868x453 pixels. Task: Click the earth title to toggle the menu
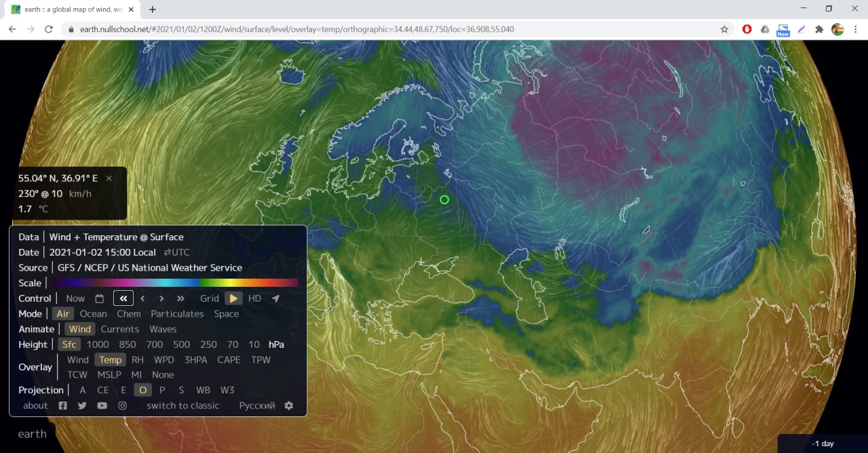tap(32, 434)
